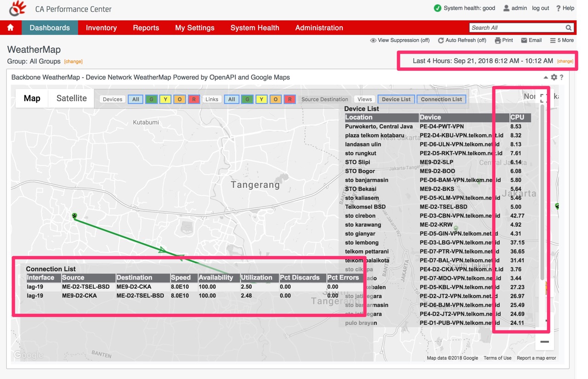
Task: Filter Devices by red R
Action: [x=194, y=99]
